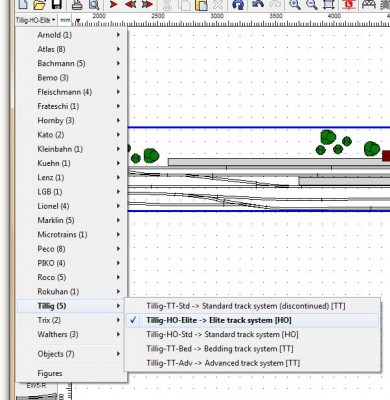Open the Walthers (3) library entry
This screenshot has width=390, height=400.
[x=72, y=334]
